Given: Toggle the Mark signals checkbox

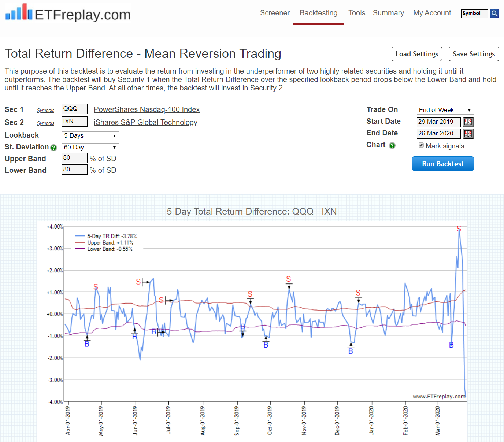Looking at the screenshot, I should 421,145.
